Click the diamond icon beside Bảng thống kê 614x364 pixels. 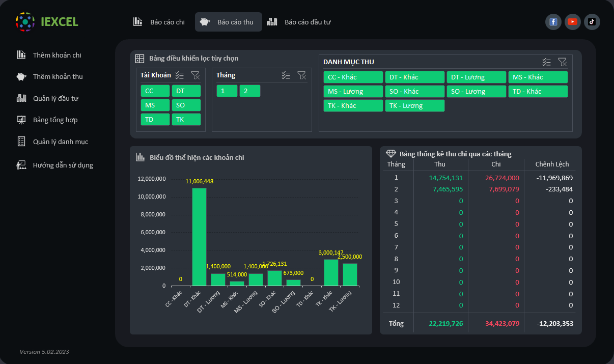click(391, 154)
